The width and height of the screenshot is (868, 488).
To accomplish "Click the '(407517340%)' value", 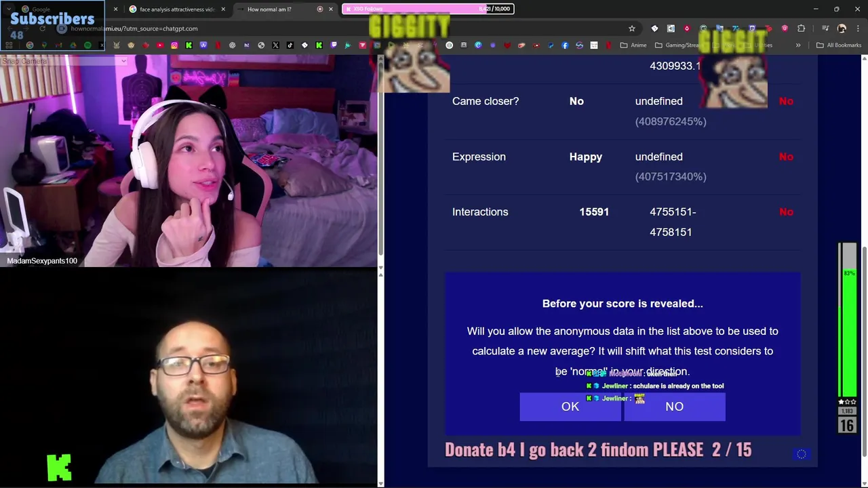I will coord(671,176).
